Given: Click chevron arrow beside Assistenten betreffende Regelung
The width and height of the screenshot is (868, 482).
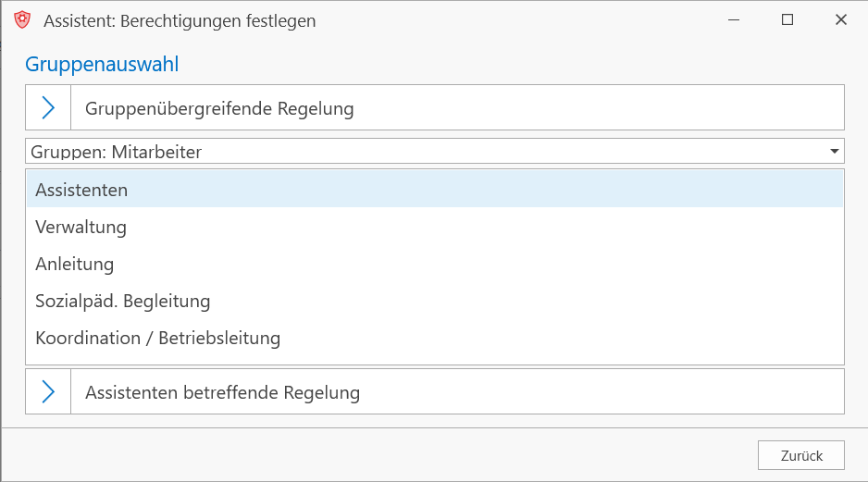Looking at the screenshot, I should point(48,391).
